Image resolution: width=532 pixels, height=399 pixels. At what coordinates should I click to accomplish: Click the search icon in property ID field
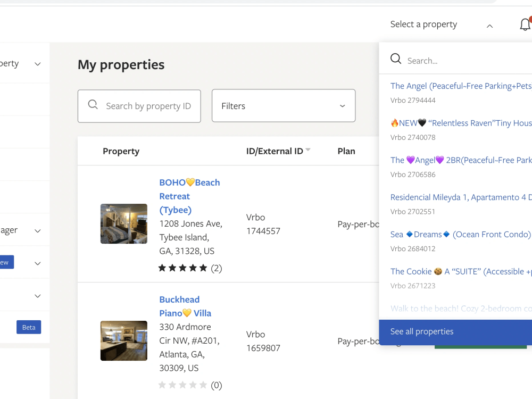pyautogui.click(x=93, y=104)
